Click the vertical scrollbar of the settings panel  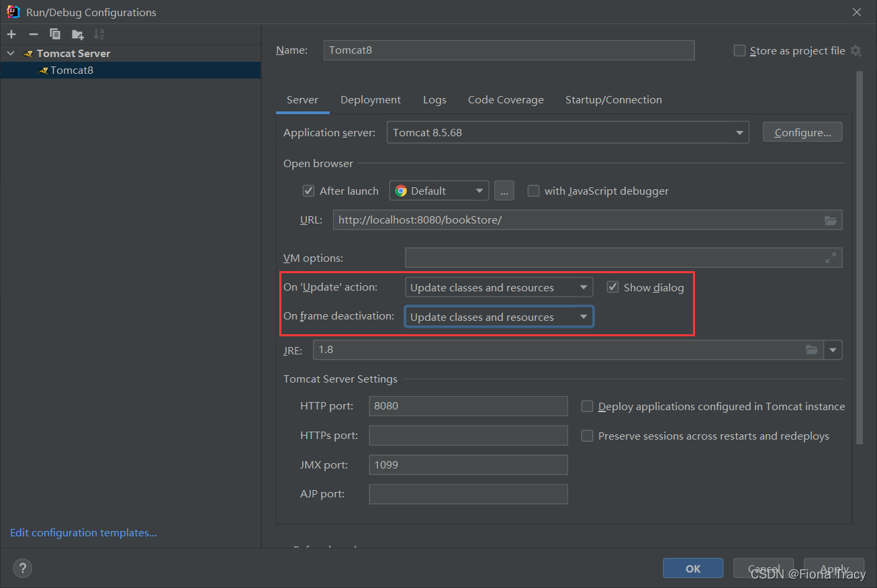860,258
